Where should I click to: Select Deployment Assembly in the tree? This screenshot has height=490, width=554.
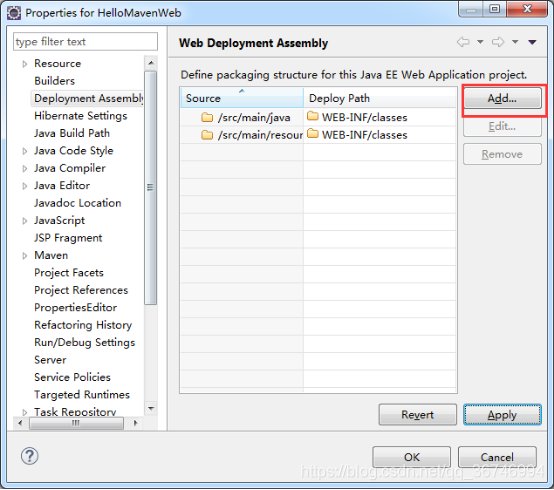point(89,98)
